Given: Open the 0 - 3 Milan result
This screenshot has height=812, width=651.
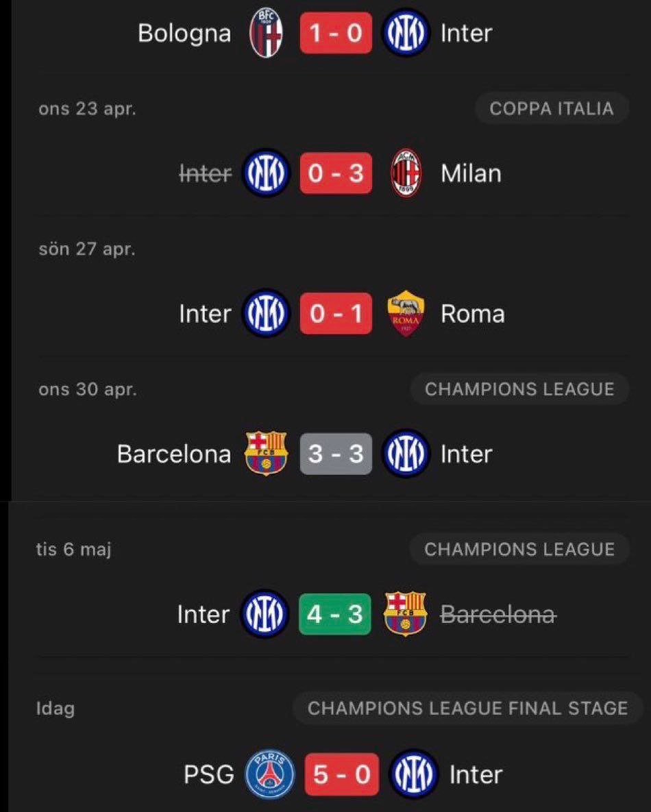Looking at the screenshot, I should [336, 173].
